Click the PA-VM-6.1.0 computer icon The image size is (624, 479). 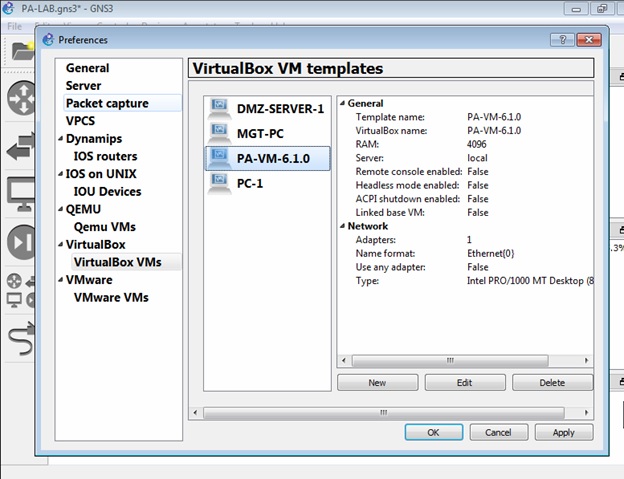tap(219, 158)
